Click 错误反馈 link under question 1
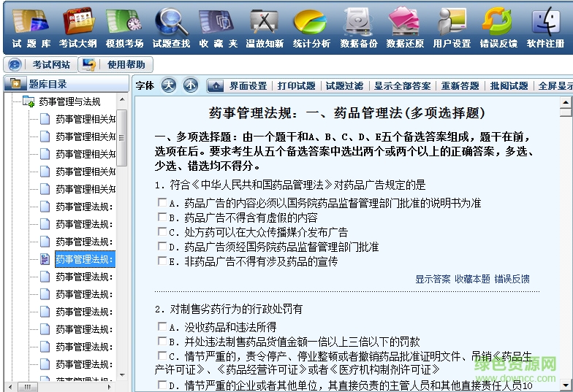 [x=512, y=279]
